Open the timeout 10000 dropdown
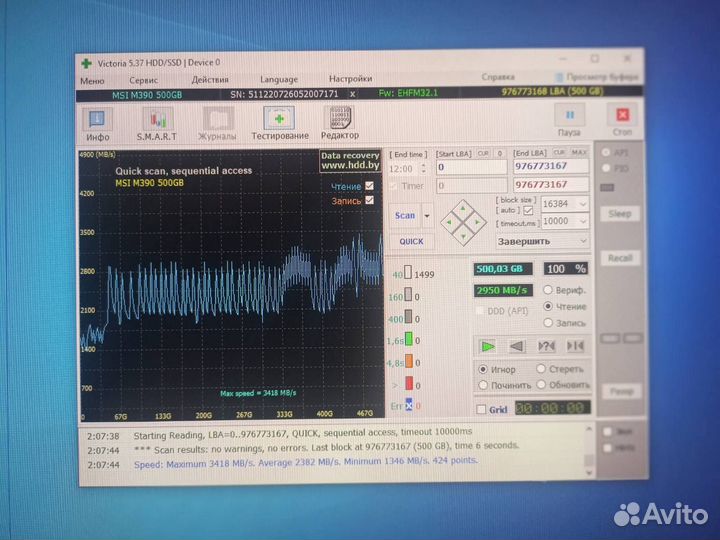Image resolution: width=720 pixels, height=540 pixels. point(582,221)
